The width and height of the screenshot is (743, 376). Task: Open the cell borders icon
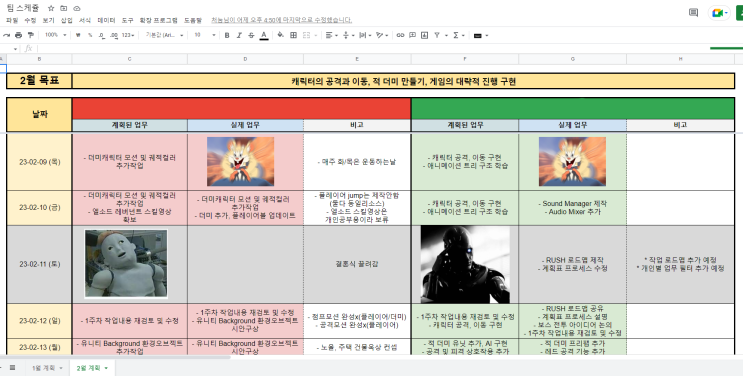(x=293, y=35)
